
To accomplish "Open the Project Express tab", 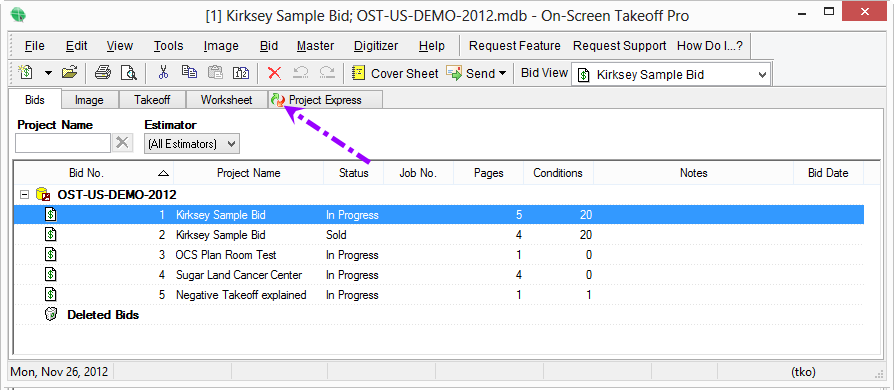I will 325,100.
